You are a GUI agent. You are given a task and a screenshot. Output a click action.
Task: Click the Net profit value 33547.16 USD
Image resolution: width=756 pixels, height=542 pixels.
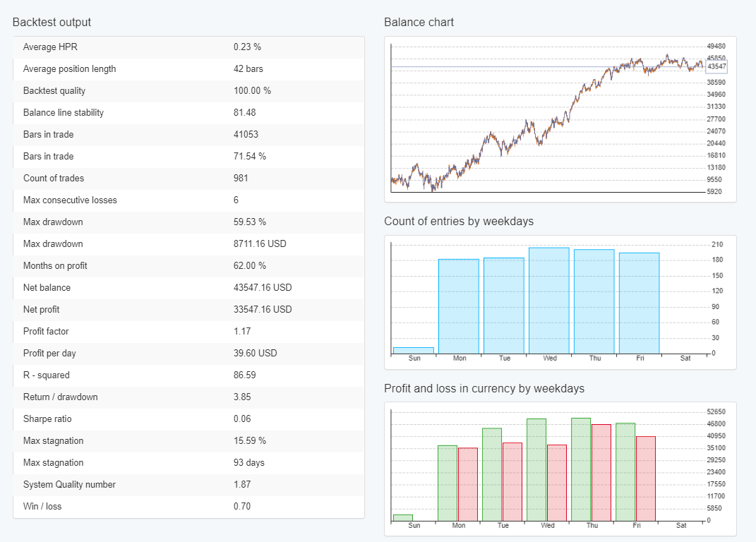[261, 309]
